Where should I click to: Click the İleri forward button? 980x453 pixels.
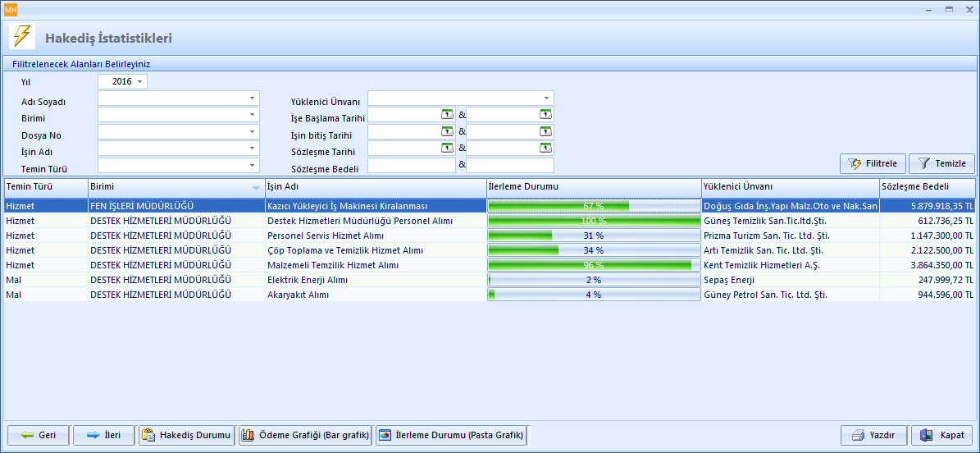coord(103,435)
